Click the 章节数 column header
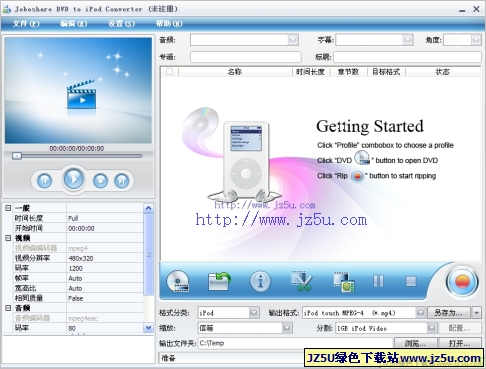The image size is (486, 369). coord(348,72)
